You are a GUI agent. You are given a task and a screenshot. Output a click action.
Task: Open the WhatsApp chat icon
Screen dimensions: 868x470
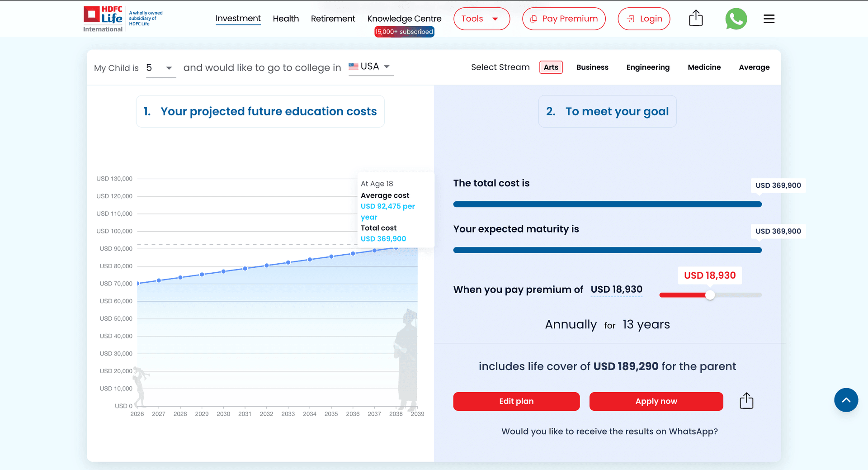pos(736,19)
